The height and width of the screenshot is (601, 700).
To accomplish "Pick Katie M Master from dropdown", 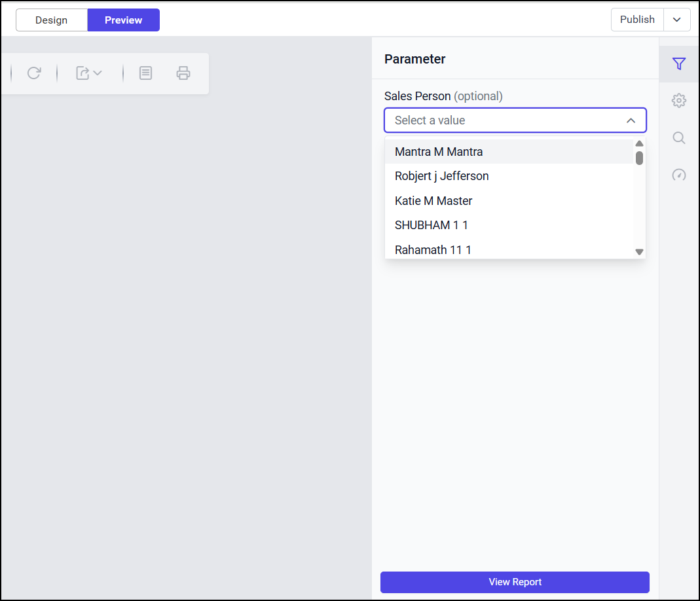I will (433, 201).
